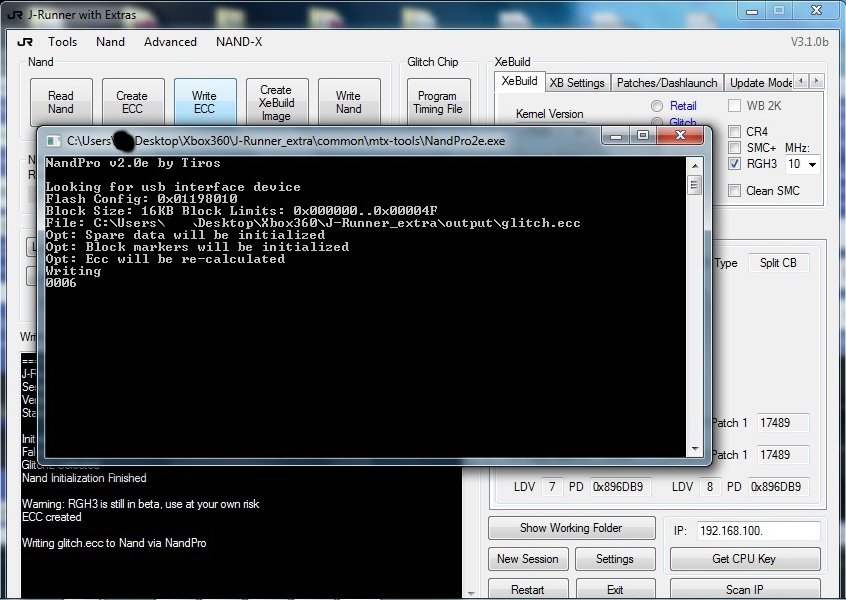Click the New Session button
Image resolution: width=846 pixels, height=600 pixels.
(x=528, y=559)
